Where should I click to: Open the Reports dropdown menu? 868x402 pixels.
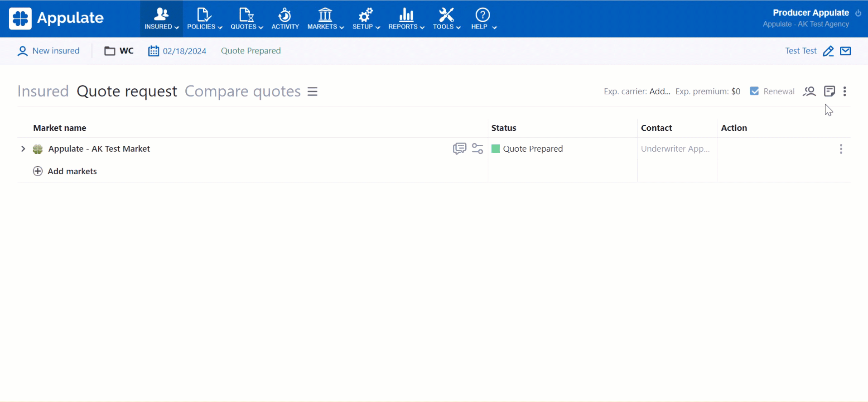(x=406, y=19)
